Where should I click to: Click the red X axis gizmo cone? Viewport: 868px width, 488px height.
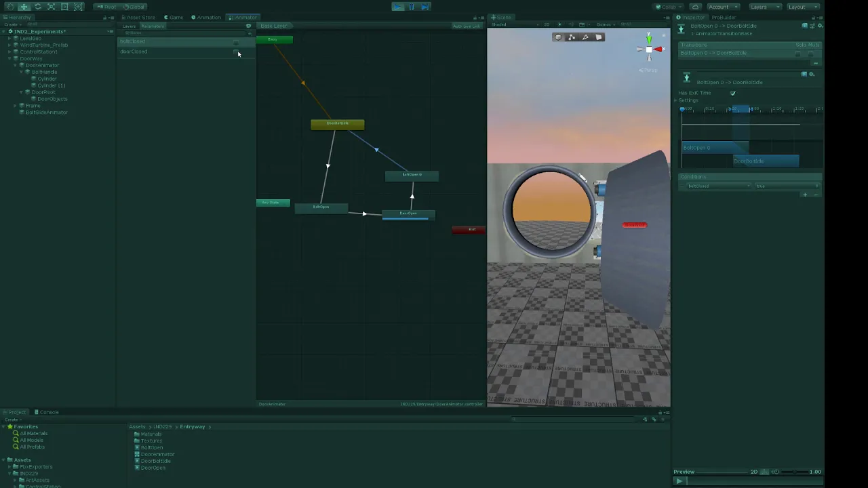click(x=658, y=49)
